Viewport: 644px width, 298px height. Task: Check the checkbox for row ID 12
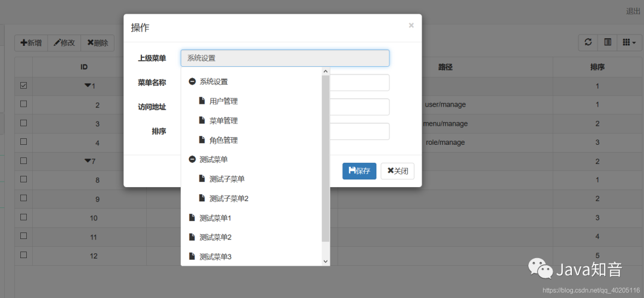23,254
